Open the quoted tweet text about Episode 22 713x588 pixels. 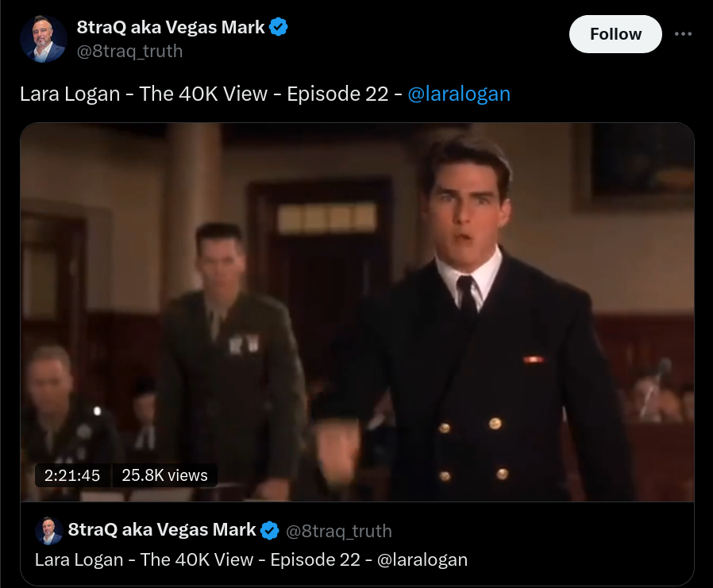[251, 559]
